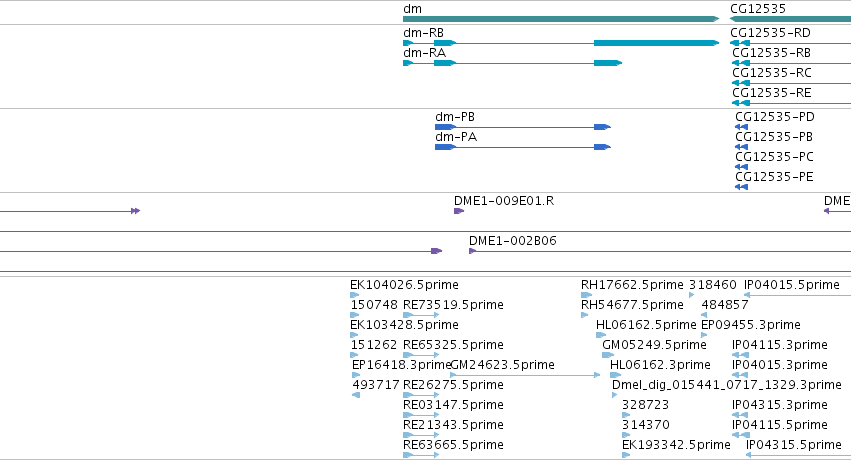Click the DME1-002B06 feature label
The image size is (851, 460).
[x=513, y=240]
